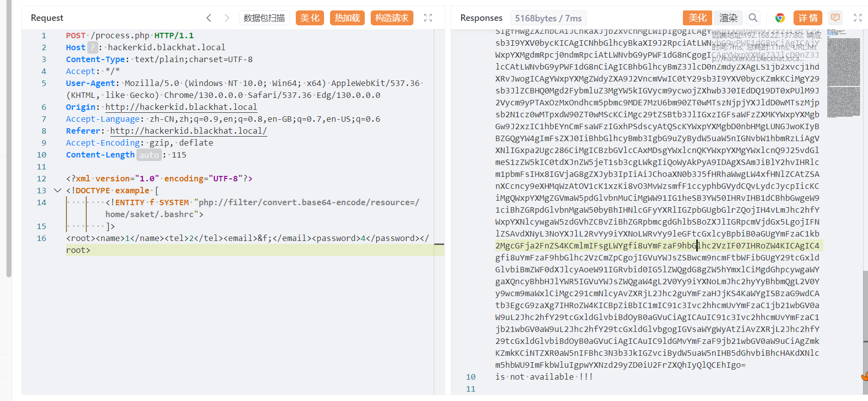Viewport: 868px width, 401px height.
Task: Click the Responses panel title
Action: (x=481, y=18)
